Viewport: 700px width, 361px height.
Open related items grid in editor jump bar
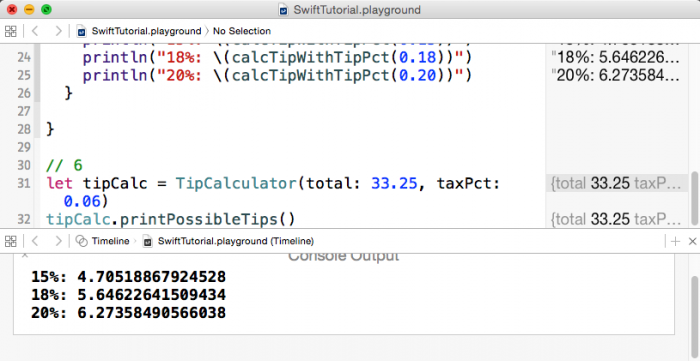[x=10, y=31]
